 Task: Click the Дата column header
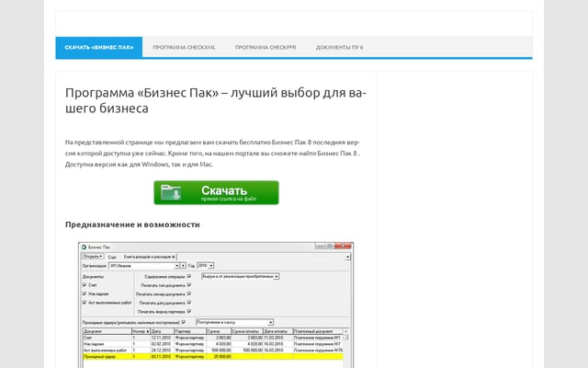click(162, 331)
